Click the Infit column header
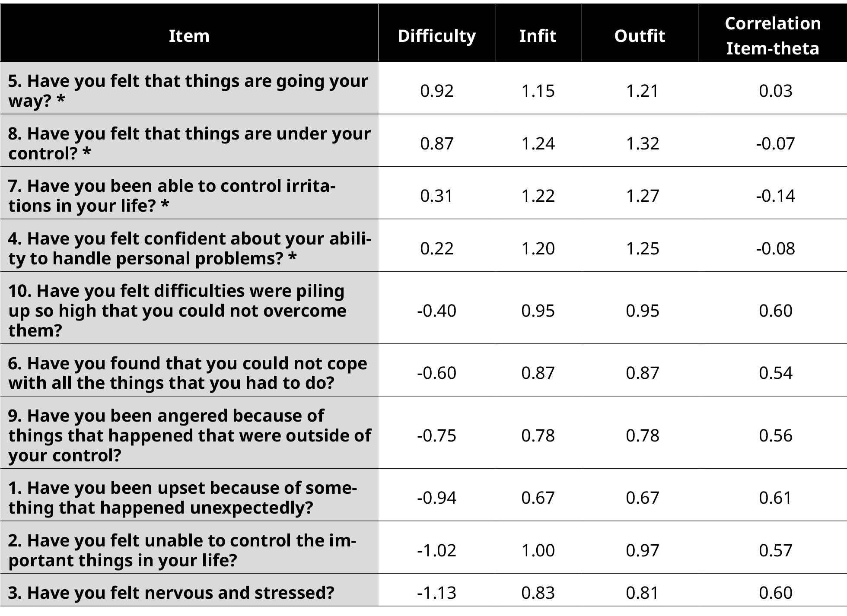The width and height of the screenshot is (847, 616). pyautogui.click(x=538, y=36)
